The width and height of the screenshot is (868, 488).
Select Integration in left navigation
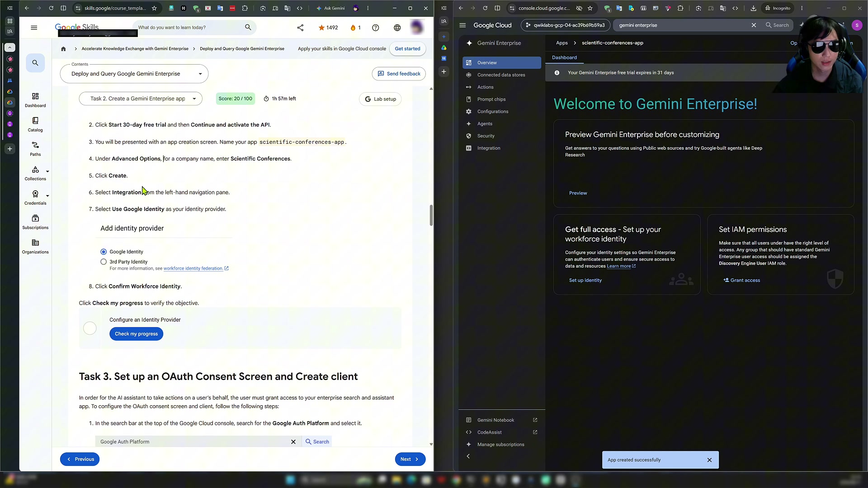click(x=501, y=148)
